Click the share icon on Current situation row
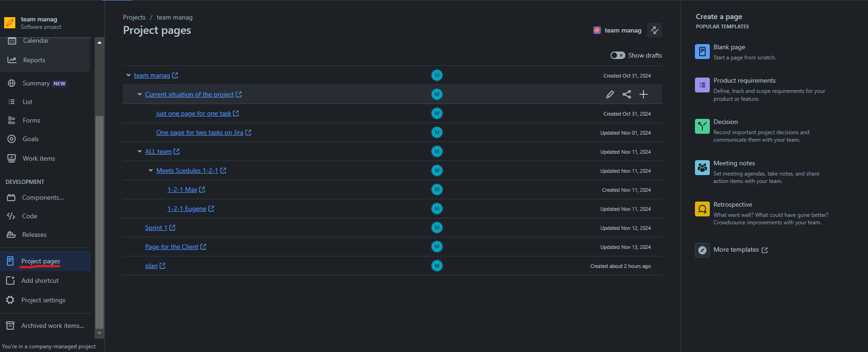The width and height of the screenshot is (868, 352). click(627, 94)
